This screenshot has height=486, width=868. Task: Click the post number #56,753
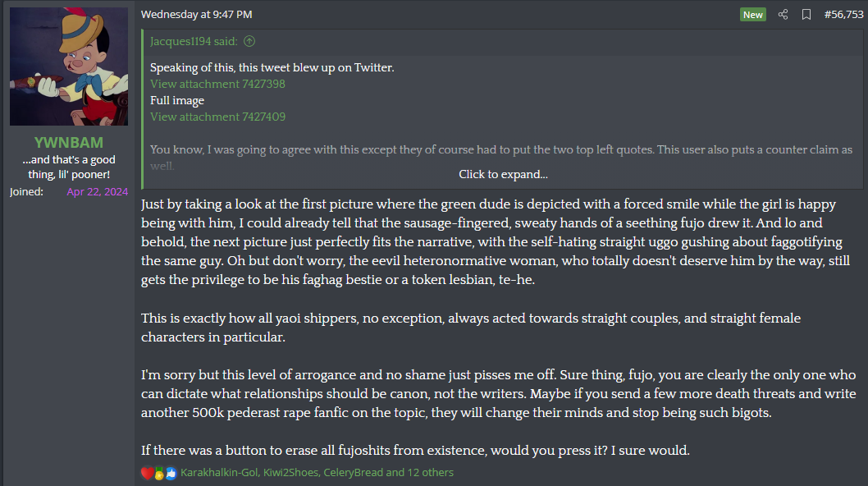(843, 15)
